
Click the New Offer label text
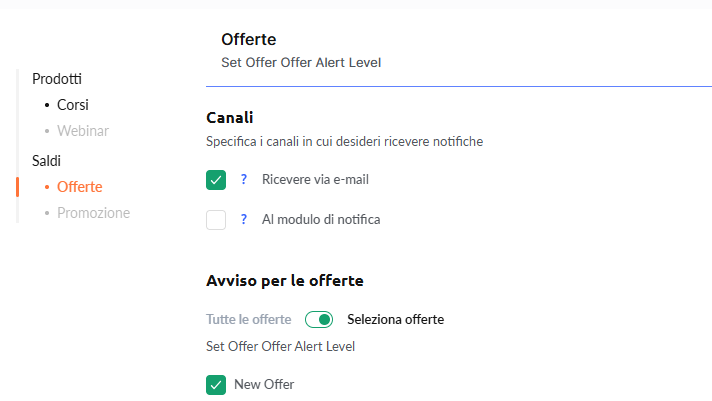click(264, 384)
